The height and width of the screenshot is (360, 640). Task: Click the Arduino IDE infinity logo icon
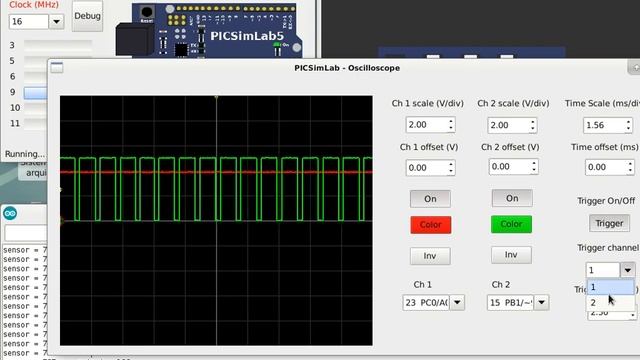coord(10,213)
